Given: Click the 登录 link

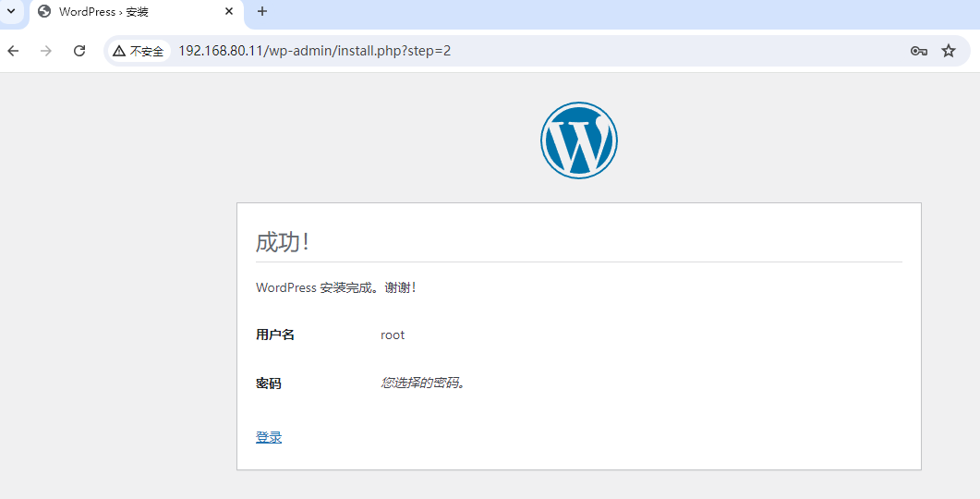Looking at the screenshot, I should point(269,438).
